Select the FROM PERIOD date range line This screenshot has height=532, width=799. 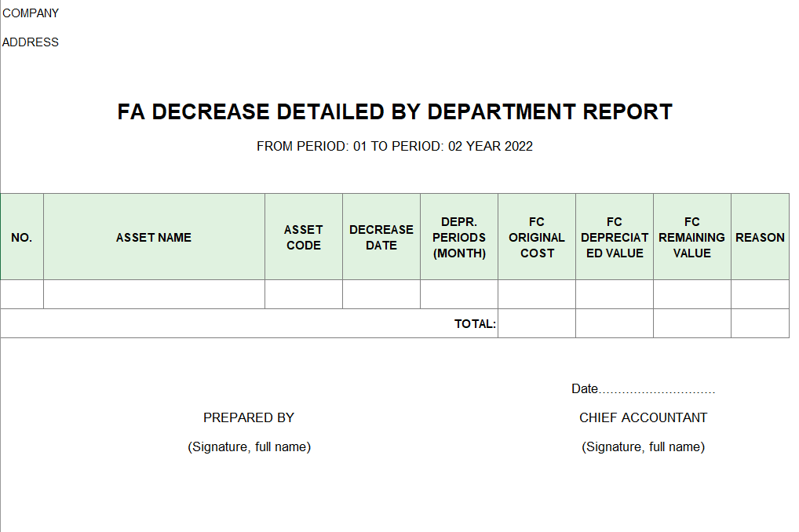point(395,147)
